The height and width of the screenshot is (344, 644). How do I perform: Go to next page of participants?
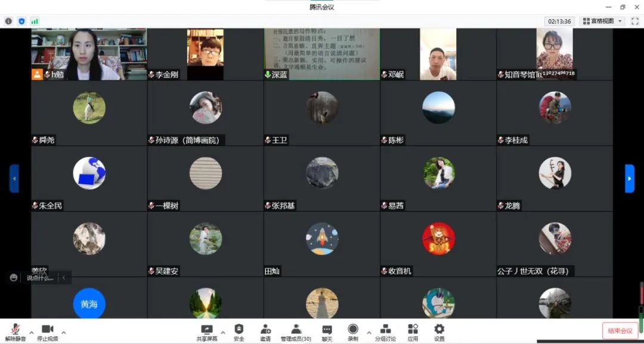(630, 179)
